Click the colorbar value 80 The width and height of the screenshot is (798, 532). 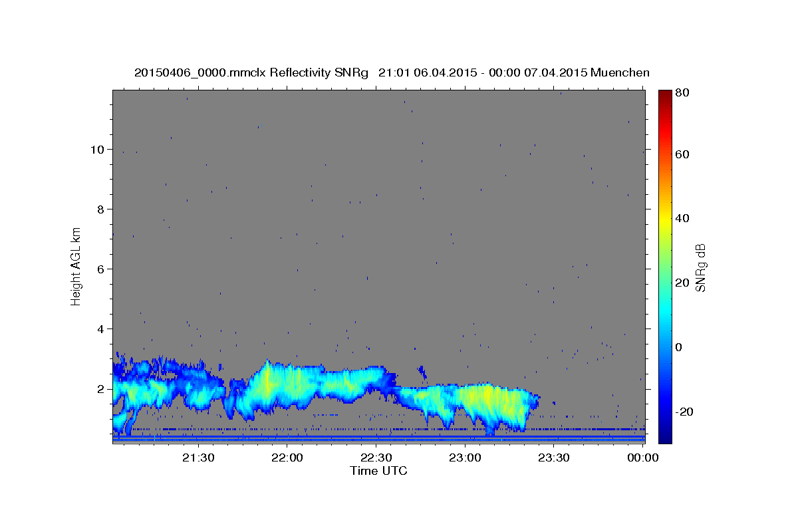point(682,93)
